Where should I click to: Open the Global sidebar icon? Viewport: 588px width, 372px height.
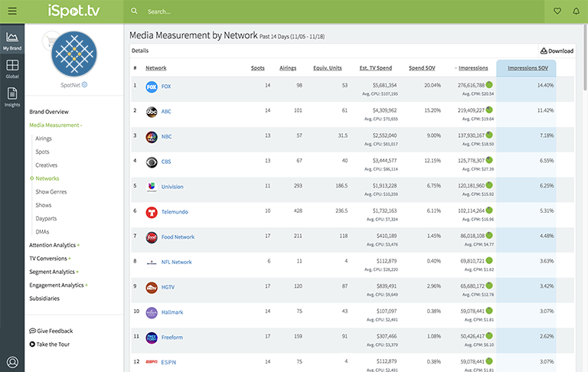(x=11, y=68)
